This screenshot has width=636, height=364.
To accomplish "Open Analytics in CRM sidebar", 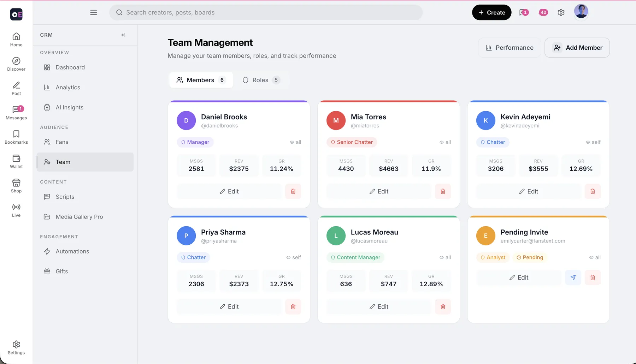I will click(85, 88).
